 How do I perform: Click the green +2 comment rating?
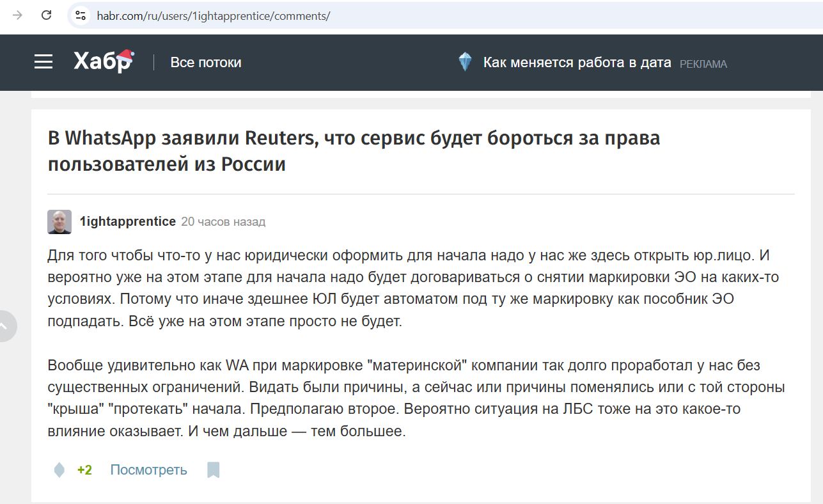click(x=83, y=469)
